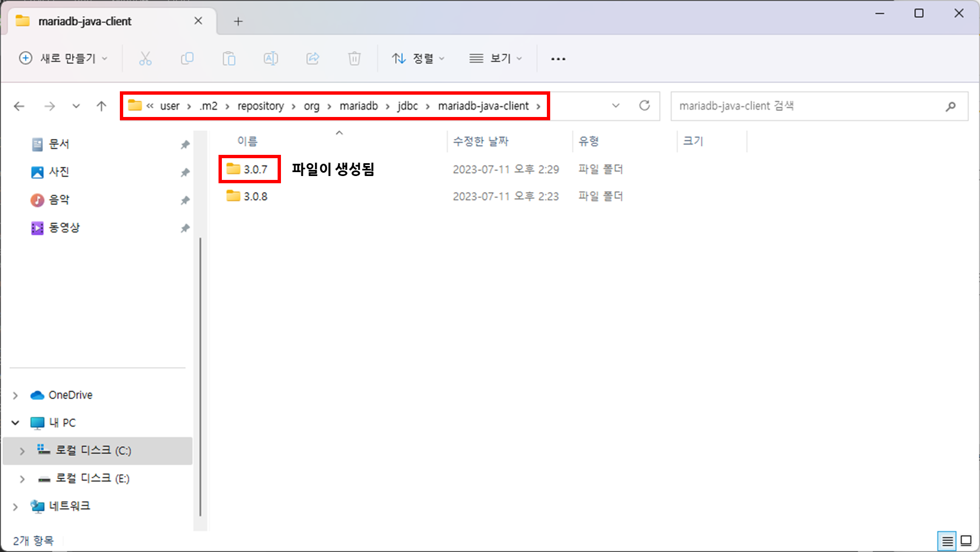Click the Copy icon in toolbar
Screen dimensions: 980x552
pos(187,58)
